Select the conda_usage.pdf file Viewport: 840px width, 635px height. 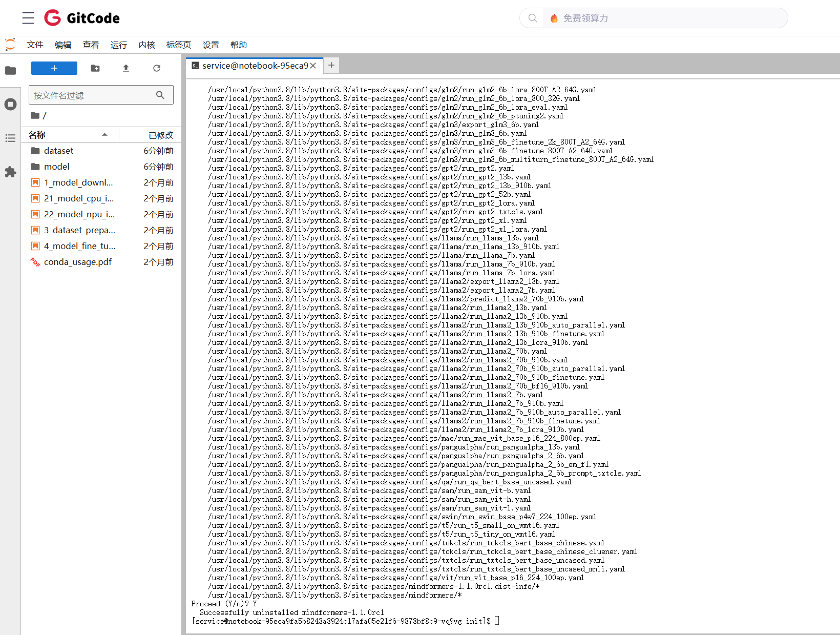coord(101,262)
